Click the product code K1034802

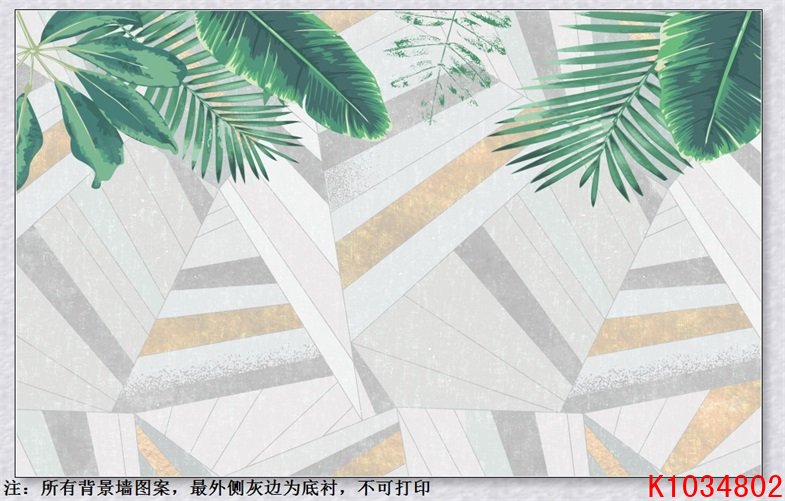coord(715,486)
